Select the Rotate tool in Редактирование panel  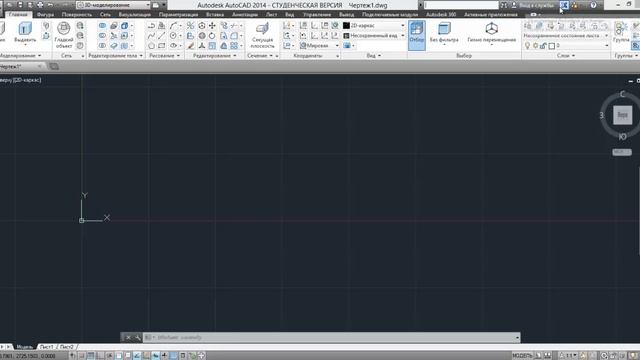(x=212, y=36)
